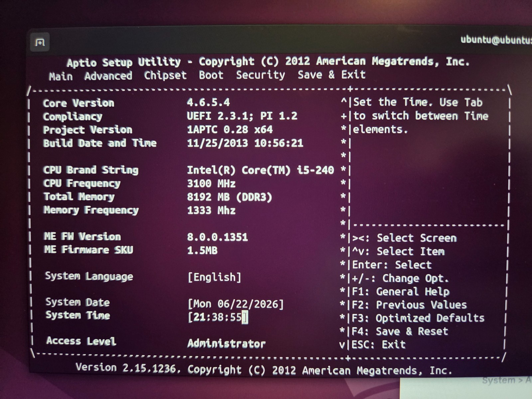Select the 8.0.0.1351 firmware value
The width and height of the screenshot is (532, 399).
tap(217, 237)
